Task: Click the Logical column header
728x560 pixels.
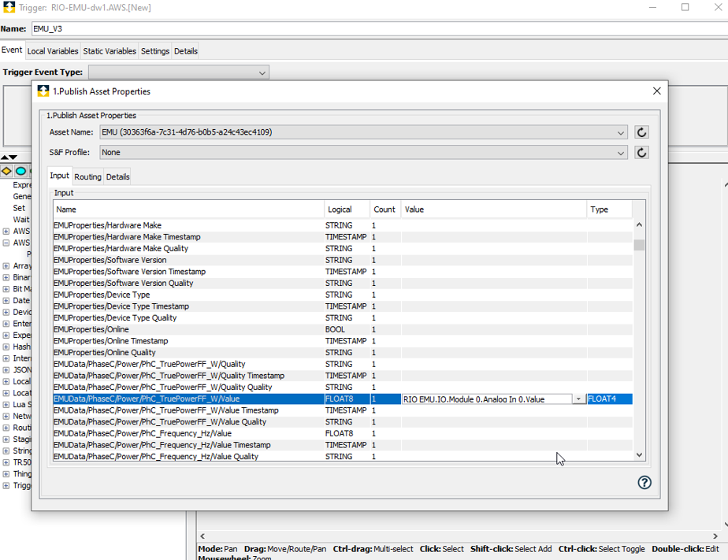Action: click(x=347, y=210)
